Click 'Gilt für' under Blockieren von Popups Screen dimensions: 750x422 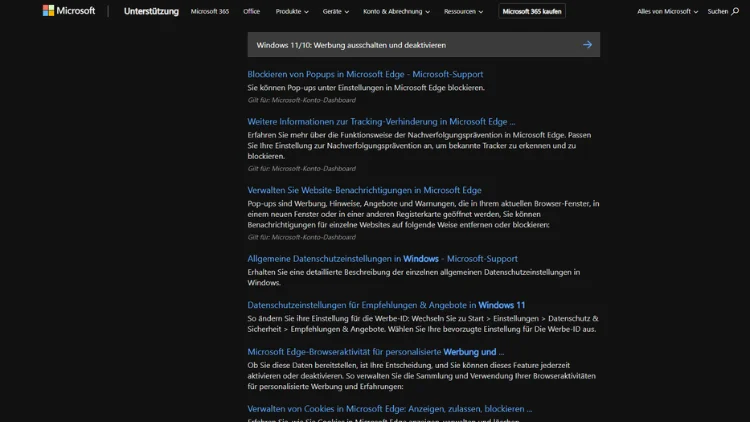(301, 100)
